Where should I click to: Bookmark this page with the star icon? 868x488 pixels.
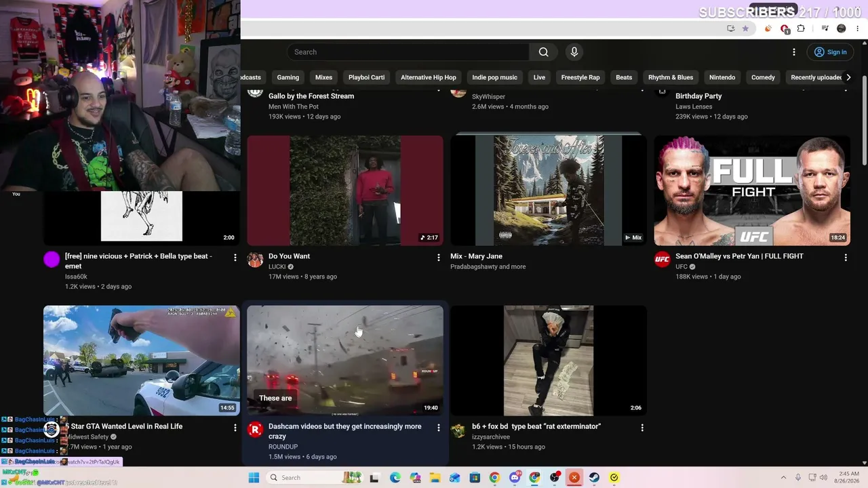coord(745,28)
